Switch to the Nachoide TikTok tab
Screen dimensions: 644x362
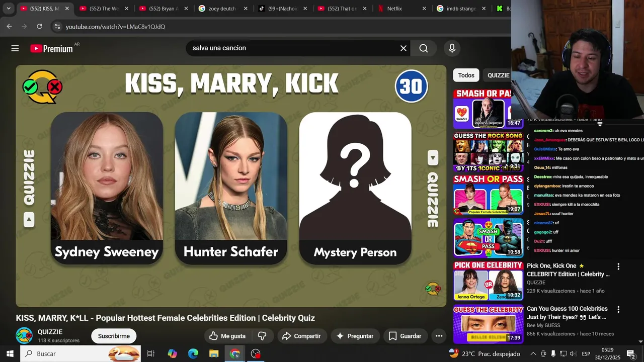[x=282, y=9]
